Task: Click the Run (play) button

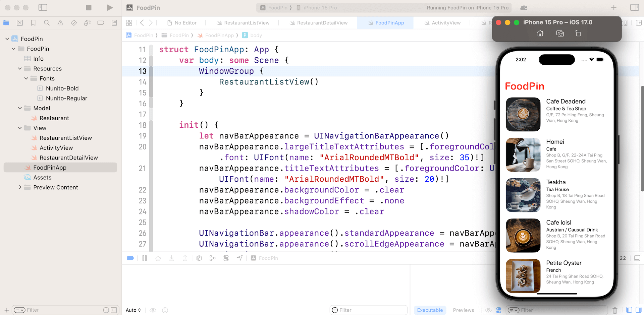Action: pyautogui.click(x=109, y=8)
